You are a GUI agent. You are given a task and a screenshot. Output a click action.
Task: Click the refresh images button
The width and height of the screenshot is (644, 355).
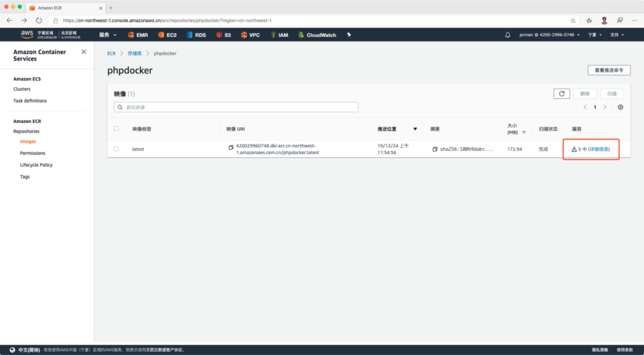tap(561, 94)
